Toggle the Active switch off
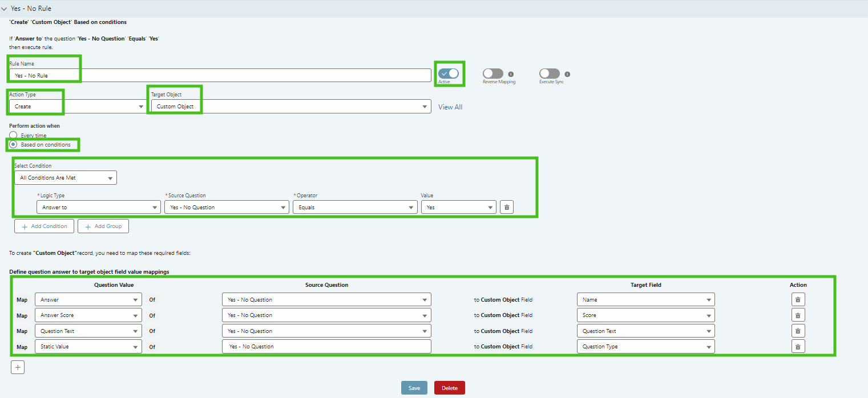 (449, 74)
